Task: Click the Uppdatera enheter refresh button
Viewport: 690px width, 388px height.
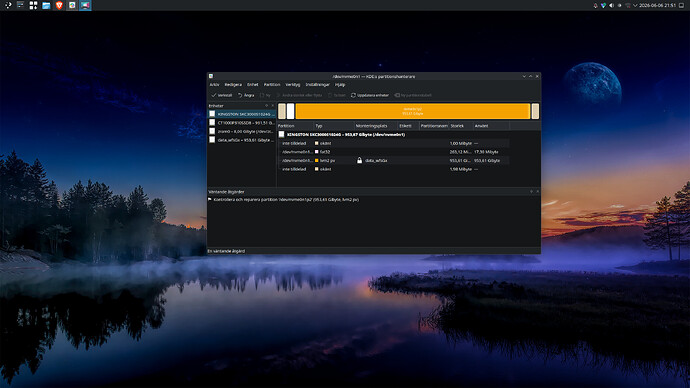Action: tap(370, 95)
